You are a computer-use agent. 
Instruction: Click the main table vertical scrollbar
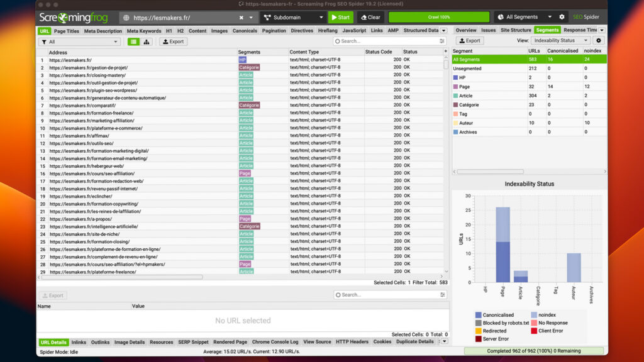(446, 65)
